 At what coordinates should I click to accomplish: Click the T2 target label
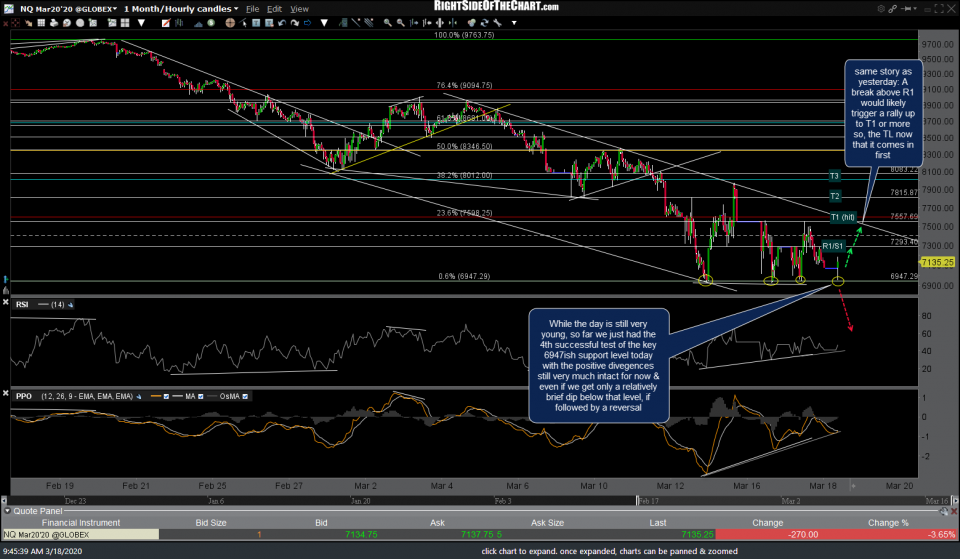tap(834, 196)
